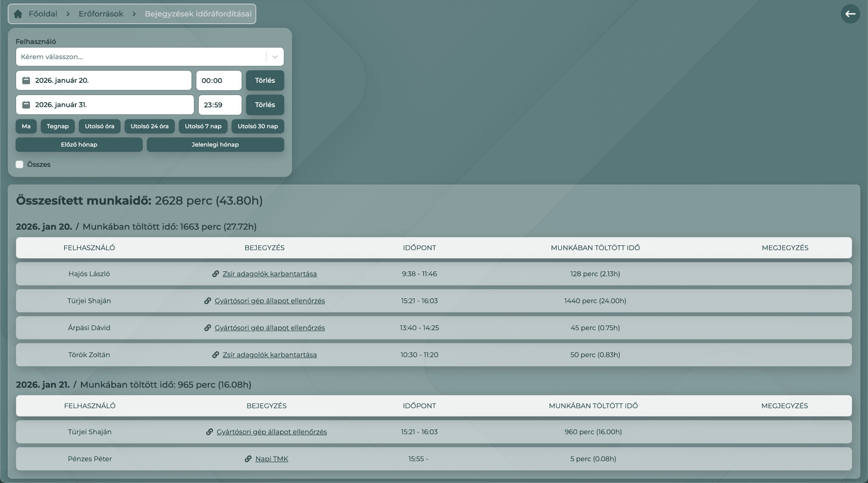Apply the Jelenlegi hónap filter

click(215, 145)
